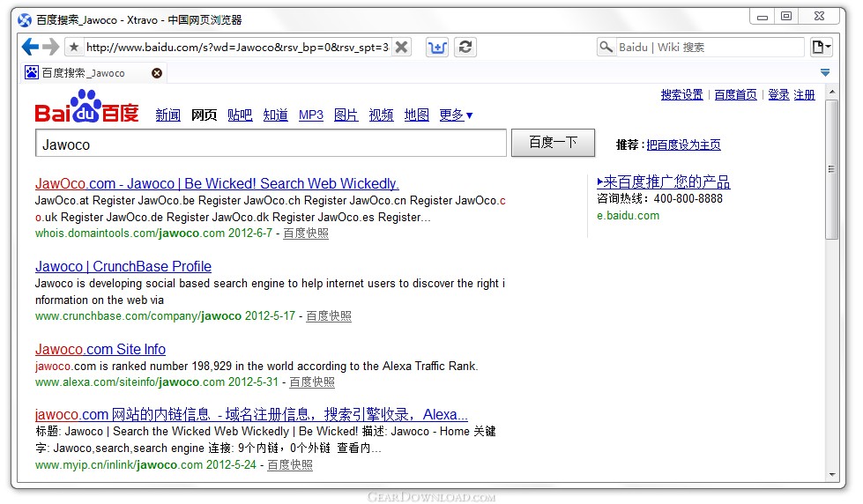Click the 登录 link
Viewport: 863px width, 504px height.
pyautogui.click(x=778, y=94)
